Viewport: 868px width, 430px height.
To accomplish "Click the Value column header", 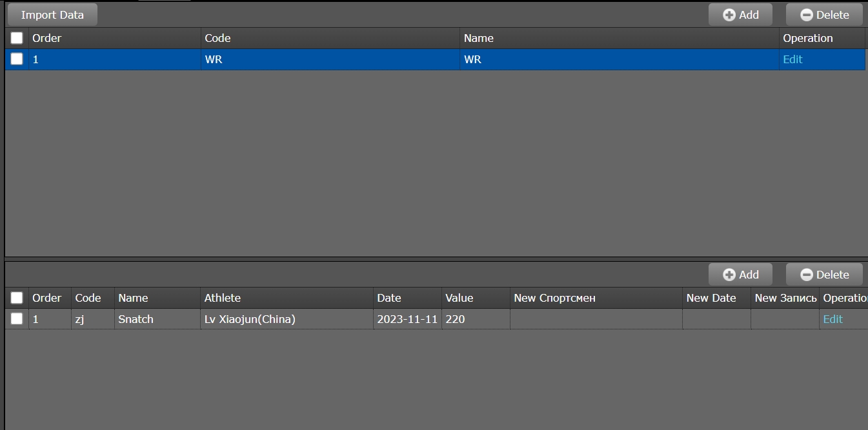I will (459, 298).
